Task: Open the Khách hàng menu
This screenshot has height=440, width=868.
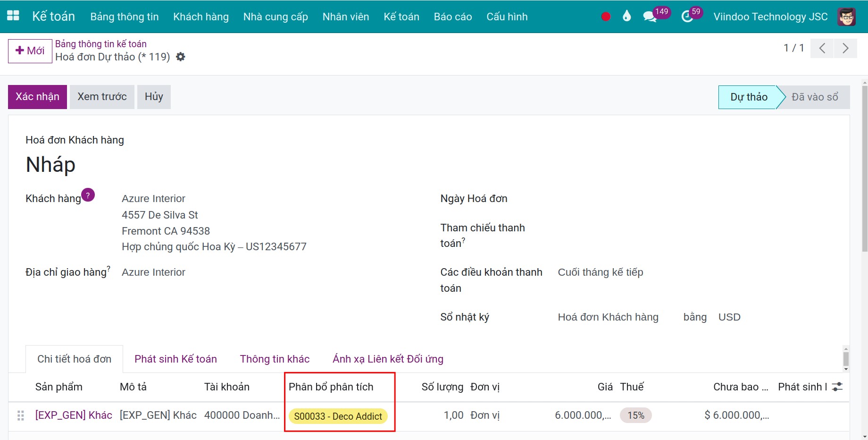Action: [201, 17]
